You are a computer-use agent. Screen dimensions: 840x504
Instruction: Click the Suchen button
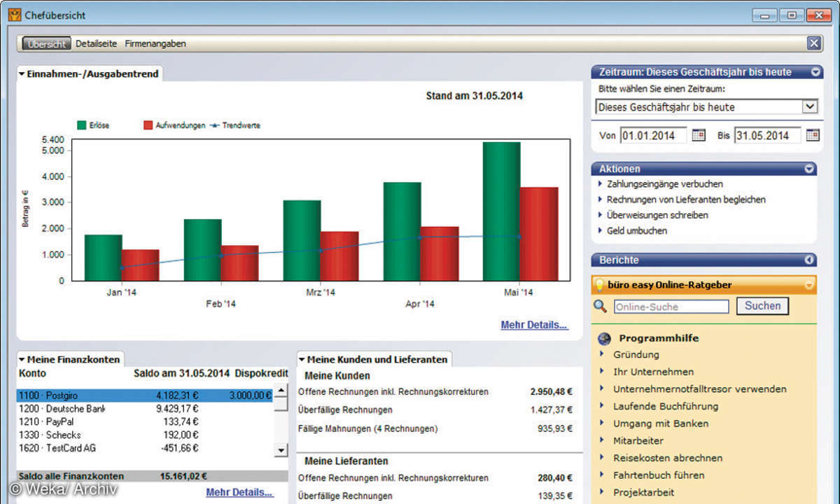tap(762, 306)
